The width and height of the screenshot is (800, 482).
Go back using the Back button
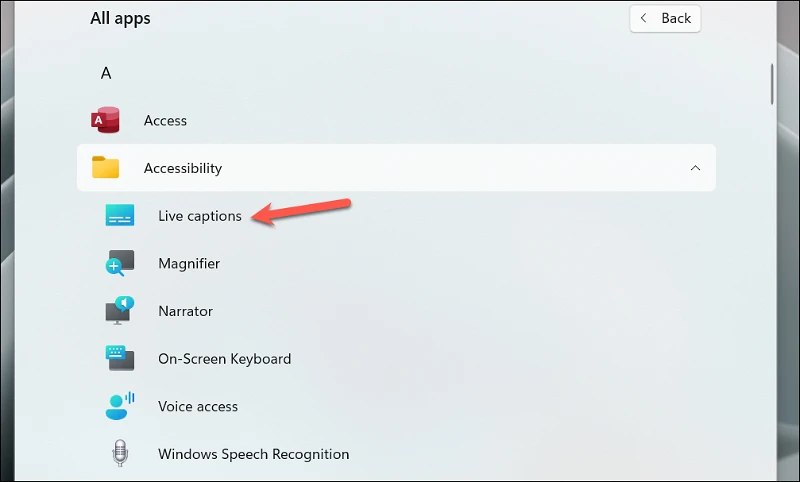[665, 18]
